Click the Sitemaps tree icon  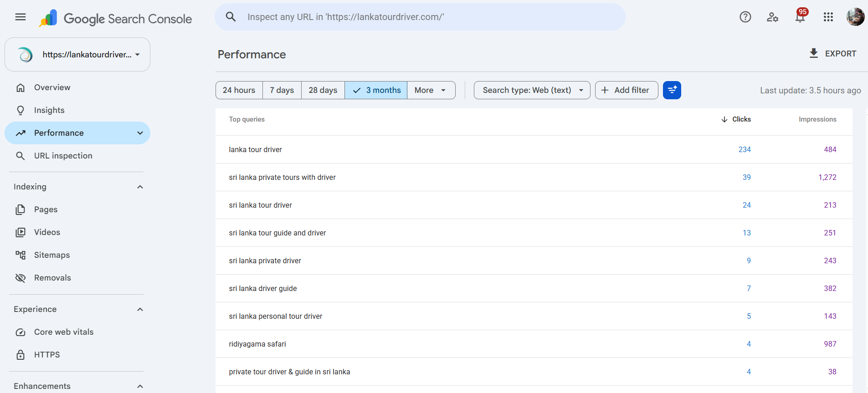point(21,255)
